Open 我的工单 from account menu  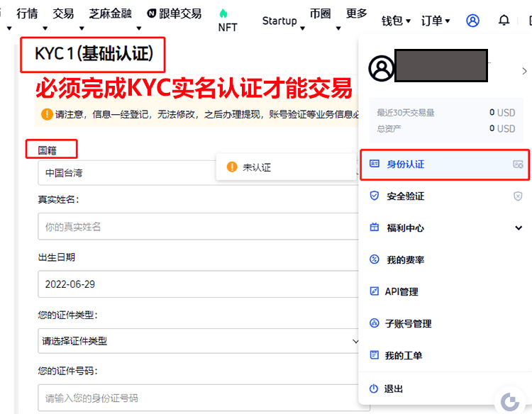(x=404, y=355)
